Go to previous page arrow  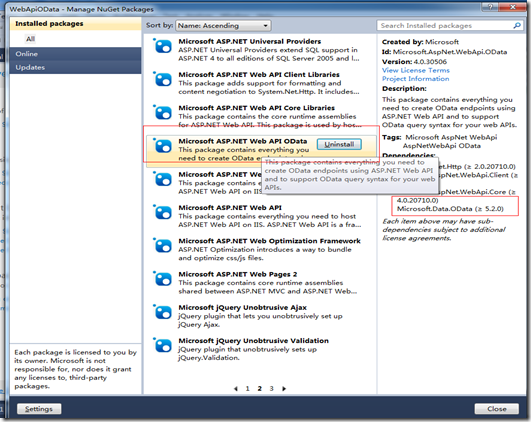pyautogui.click(x=236, y=388)
